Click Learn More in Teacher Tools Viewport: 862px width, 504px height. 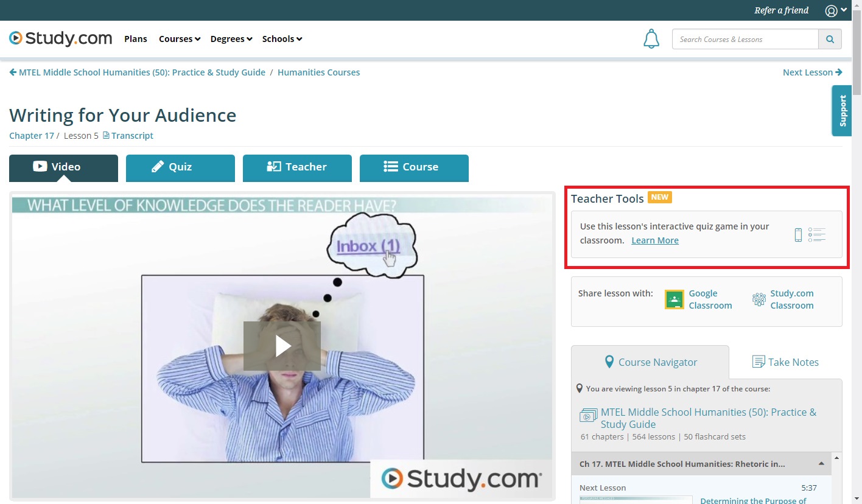point(655,240)
